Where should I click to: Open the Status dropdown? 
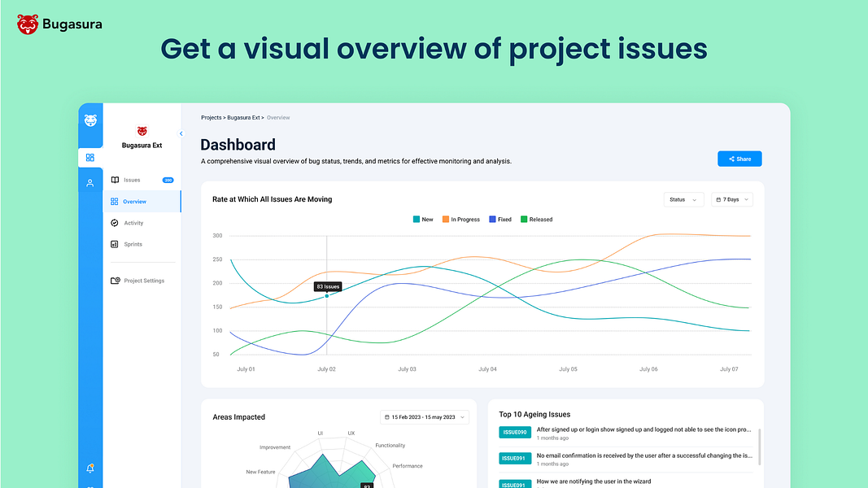[x=683, y=200]
